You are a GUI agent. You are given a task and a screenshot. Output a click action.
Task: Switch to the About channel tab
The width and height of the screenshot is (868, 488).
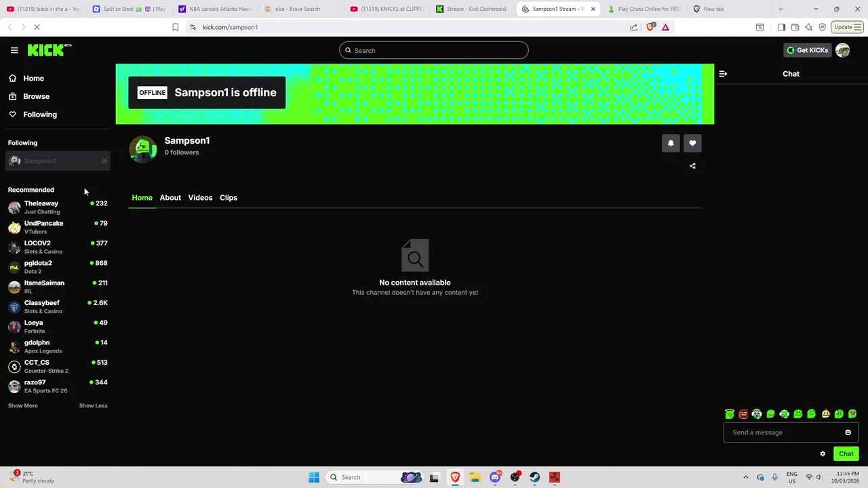click(x=170, y=197)
